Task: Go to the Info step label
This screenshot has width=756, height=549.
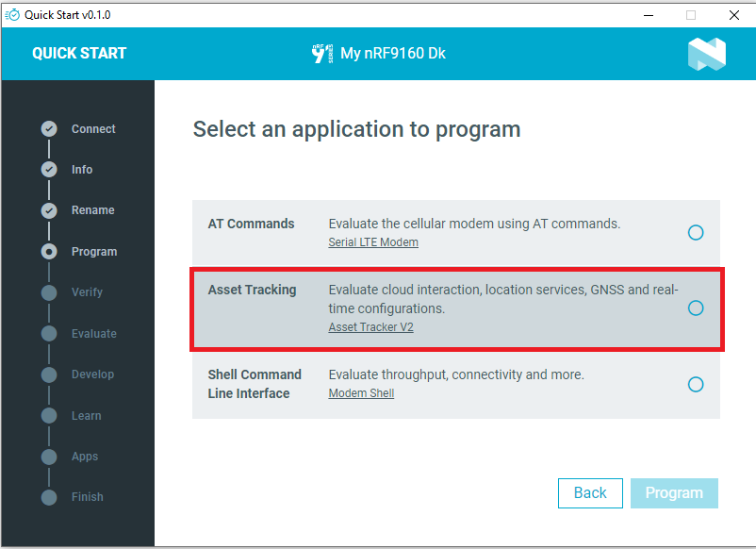Action: click(82, 170)
